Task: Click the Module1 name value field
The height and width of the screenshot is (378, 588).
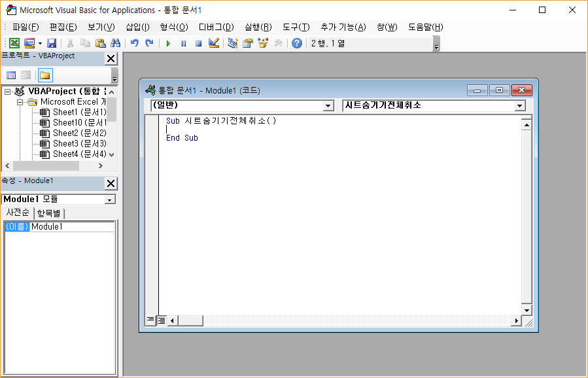Action: pyautogui.click(x=73, y=226)
